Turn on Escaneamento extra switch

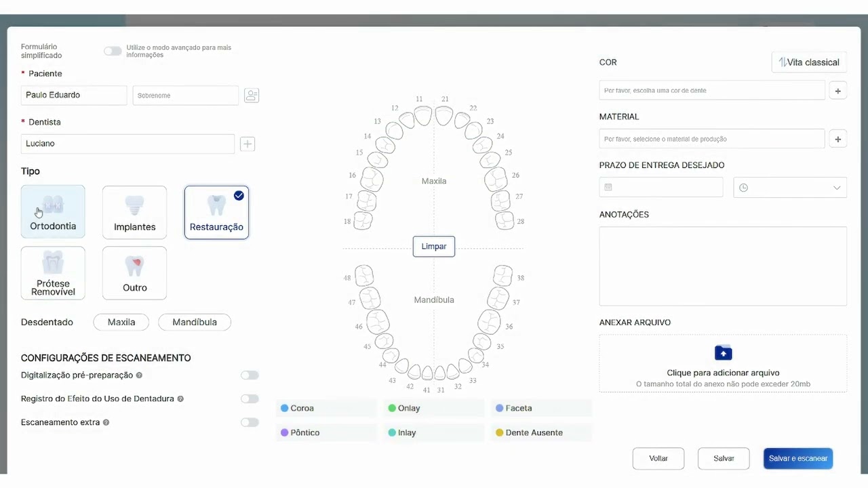pos(250,422)
